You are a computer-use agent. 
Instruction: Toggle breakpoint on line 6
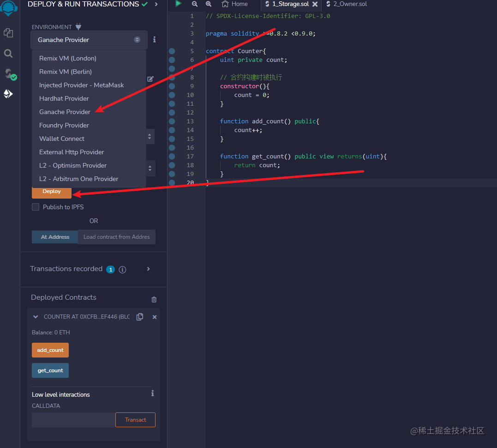[172, 60]
